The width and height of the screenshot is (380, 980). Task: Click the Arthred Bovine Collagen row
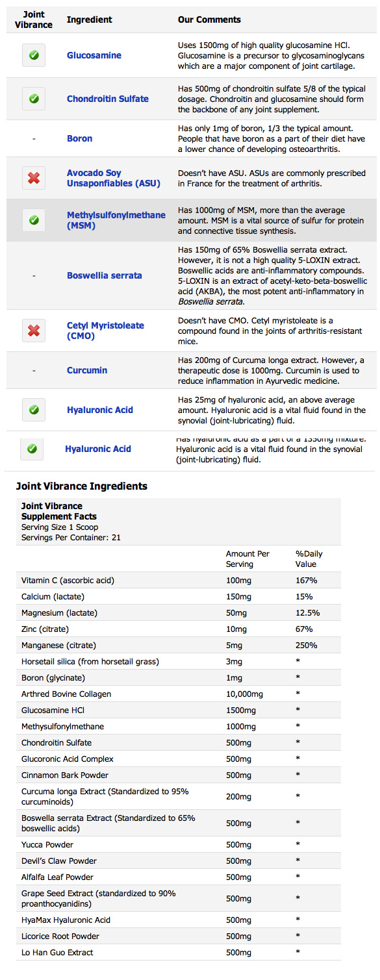pos(179,694)
